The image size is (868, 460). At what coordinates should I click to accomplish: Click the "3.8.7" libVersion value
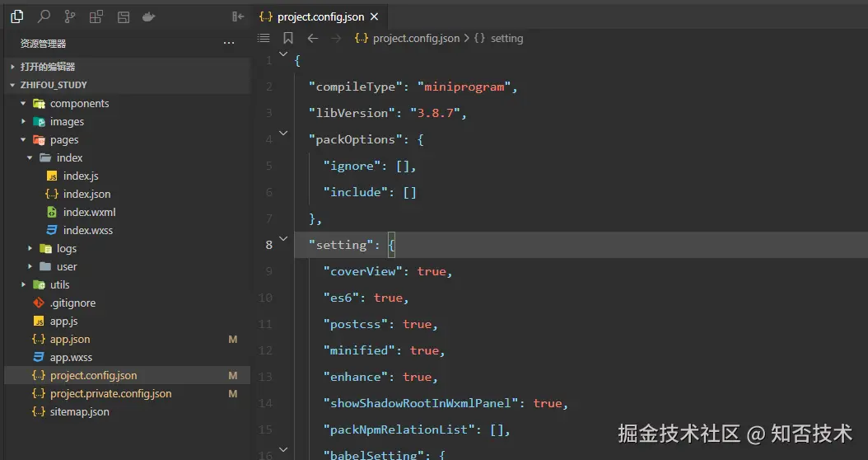point(435,113)
